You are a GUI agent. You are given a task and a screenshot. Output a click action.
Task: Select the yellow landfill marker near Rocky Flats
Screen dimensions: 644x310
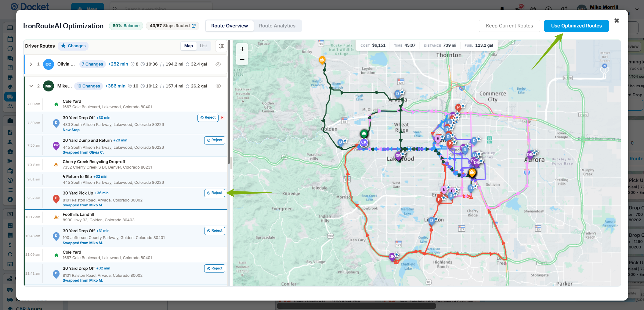pyautogui.click(x=322, y=60)
